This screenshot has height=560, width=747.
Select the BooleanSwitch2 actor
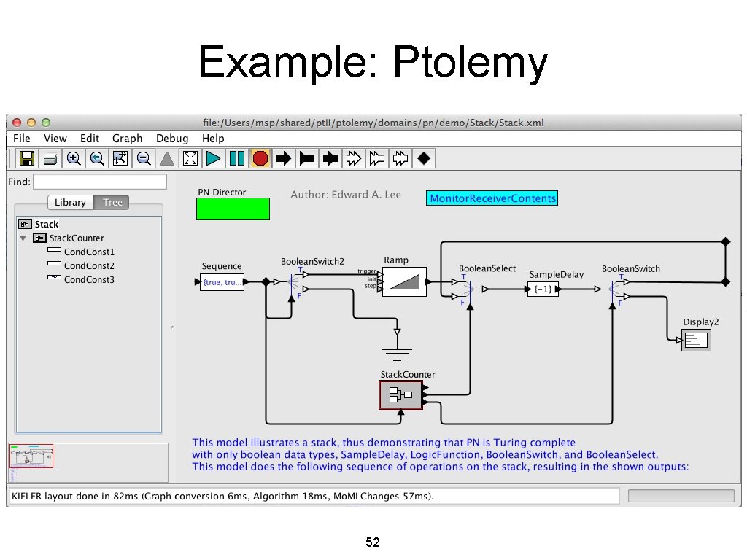(292, 282)
